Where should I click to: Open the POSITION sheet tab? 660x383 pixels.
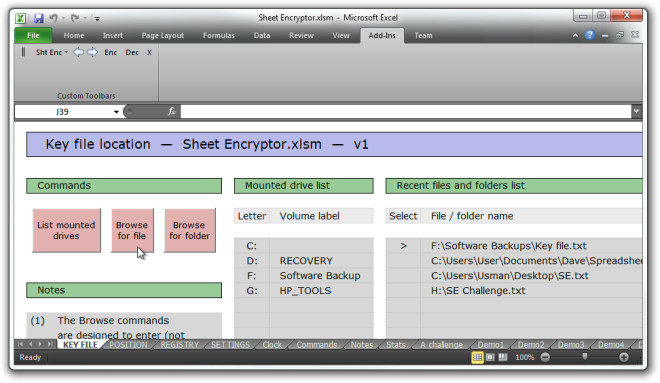pos(128,345)
